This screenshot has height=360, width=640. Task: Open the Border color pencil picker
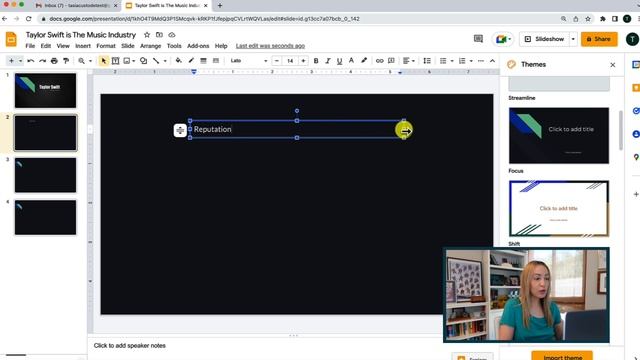tap(191, 61)
